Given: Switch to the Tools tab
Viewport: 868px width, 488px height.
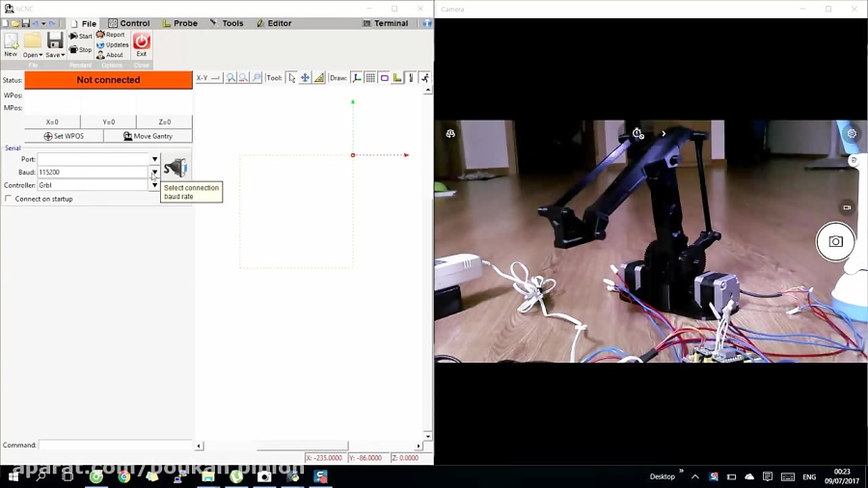Looking at the screenshot, I should (227, 23).
